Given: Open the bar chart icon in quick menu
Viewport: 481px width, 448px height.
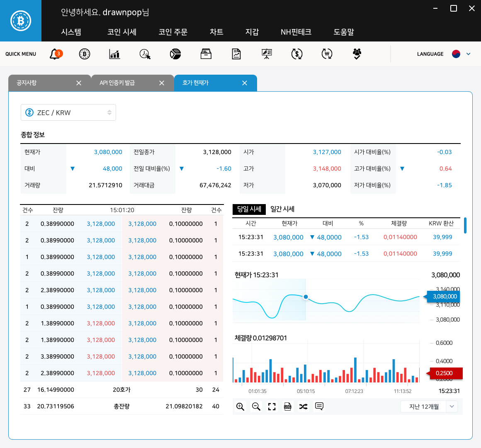Looking at the screenshot, I should pos(114,54).
